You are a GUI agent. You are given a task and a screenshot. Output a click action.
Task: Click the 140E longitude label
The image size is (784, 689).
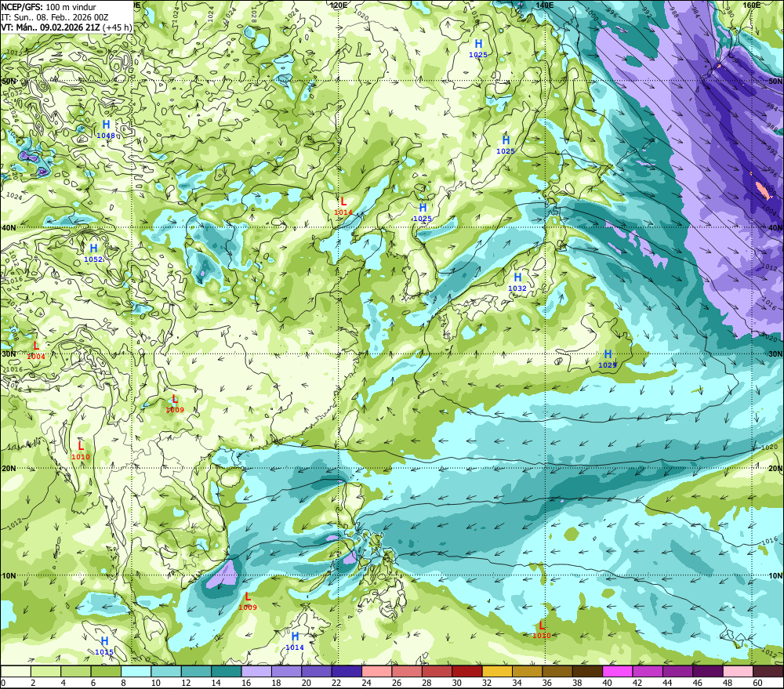click(544, 5)
